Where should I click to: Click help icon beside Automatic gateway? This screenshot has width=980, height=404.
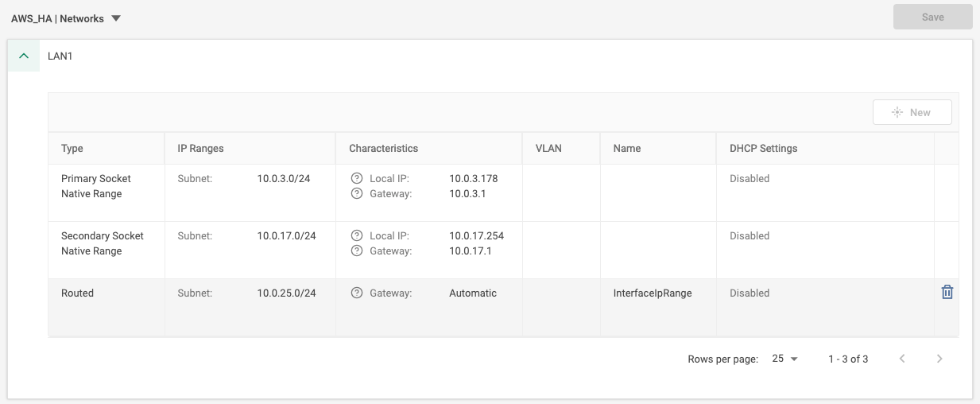point(357,293)
